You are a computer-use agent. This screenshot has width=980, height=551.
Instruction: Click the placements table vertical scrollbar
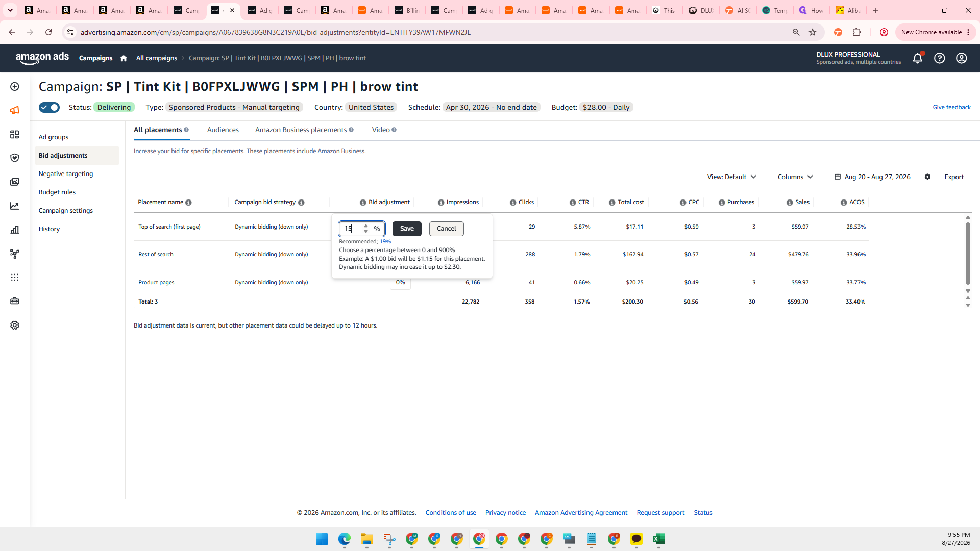[968, 254]
